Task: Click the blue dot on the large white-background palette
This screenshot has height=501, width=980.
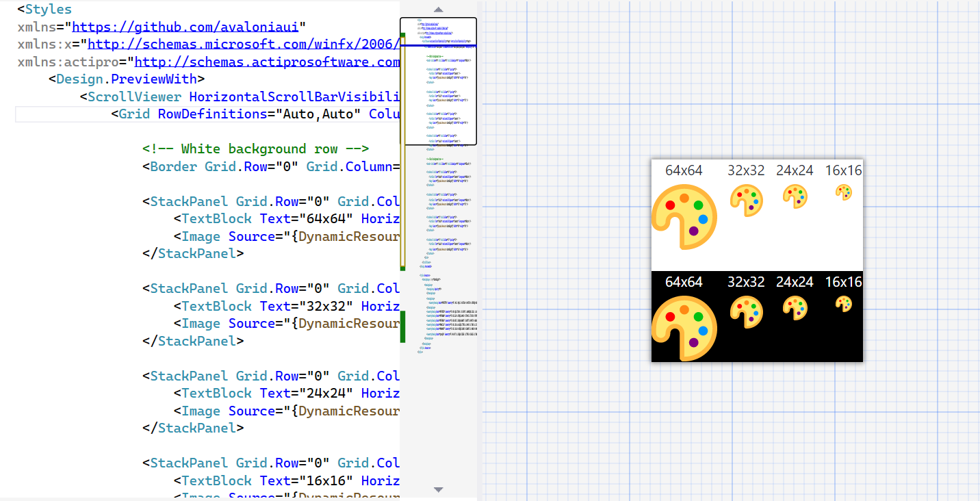Action: 703,219
